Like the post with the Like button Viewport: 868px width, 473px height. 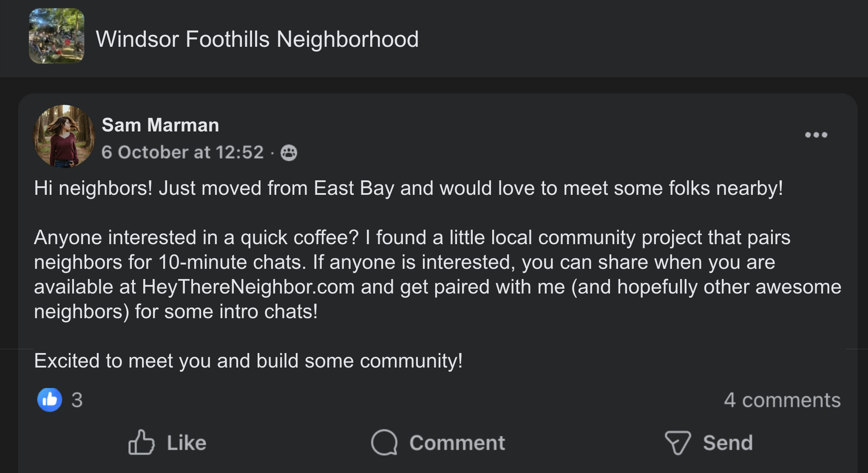point(167,442)
